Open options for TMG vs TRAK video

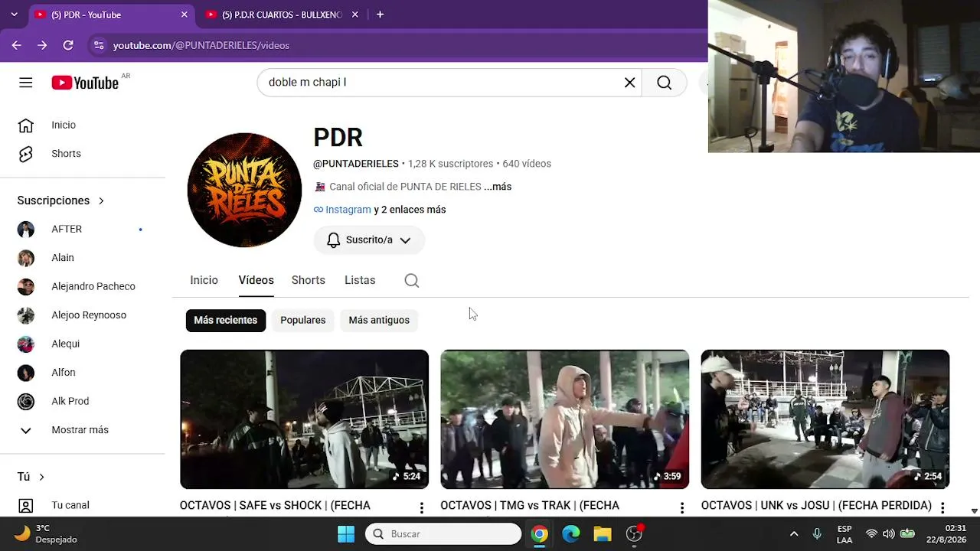[681, 507]
